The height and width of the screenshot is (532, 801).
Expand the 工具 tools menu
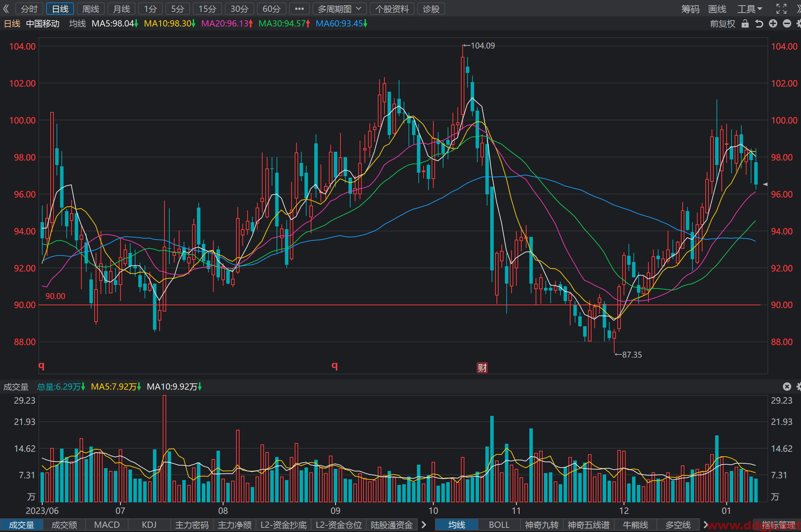(749, 9)
